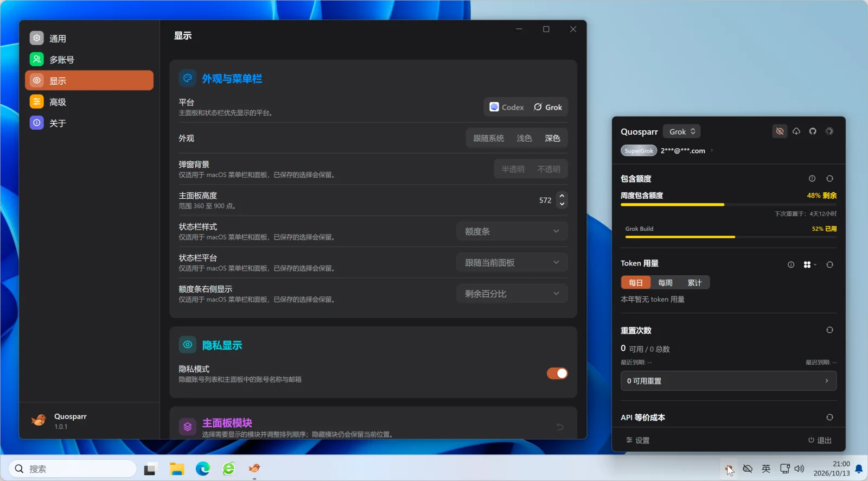Click info icon beside 包含额度 heading
The image size is (868, 481).
click(812, 179)
